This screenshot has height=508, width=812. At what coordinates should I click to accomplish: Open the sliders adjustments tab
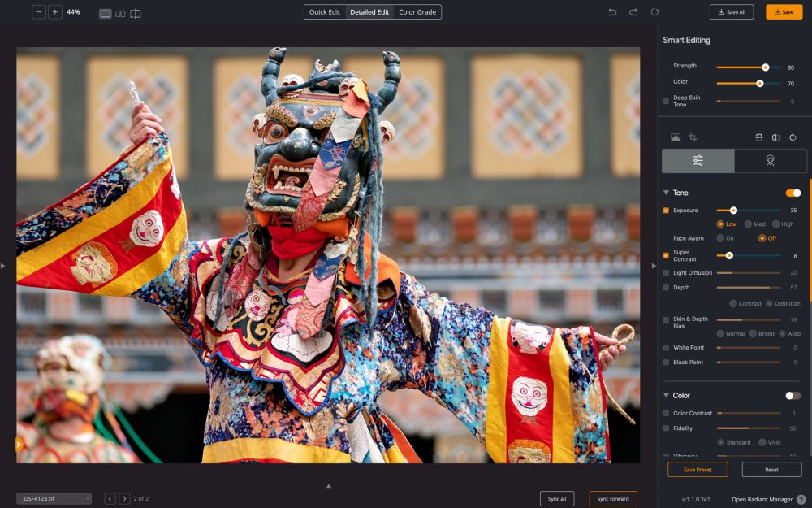pyautogui.click(x=698, y=161)
